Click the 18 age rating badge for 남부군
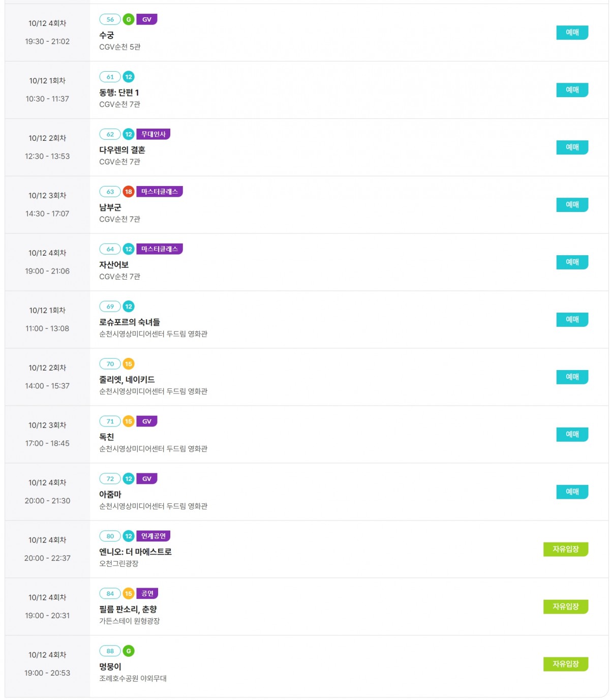Screen dimensions: 610x700 point(129,192)
